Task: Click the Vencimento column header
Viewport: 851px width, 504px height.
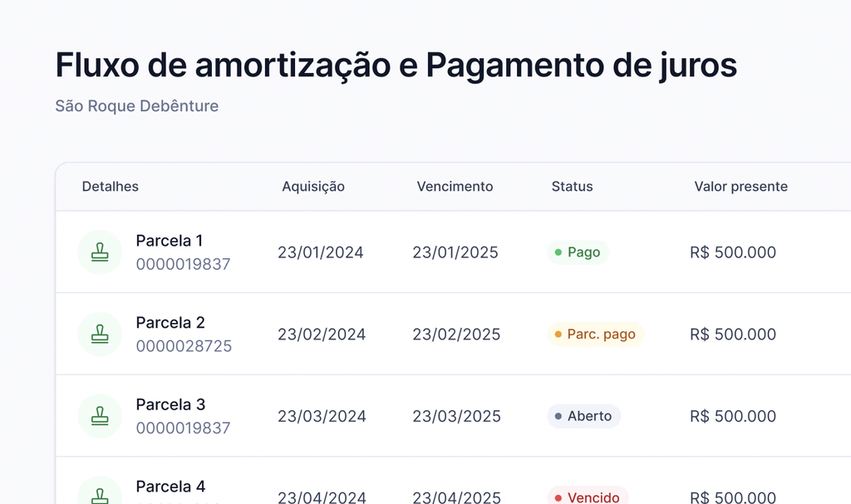Action: (455, 187)
